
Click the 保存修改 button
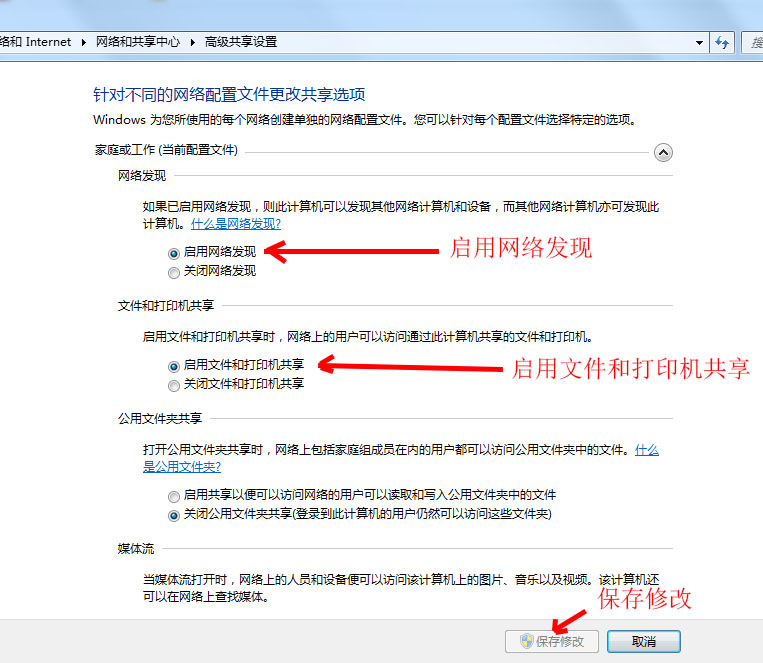click(552, 642)
